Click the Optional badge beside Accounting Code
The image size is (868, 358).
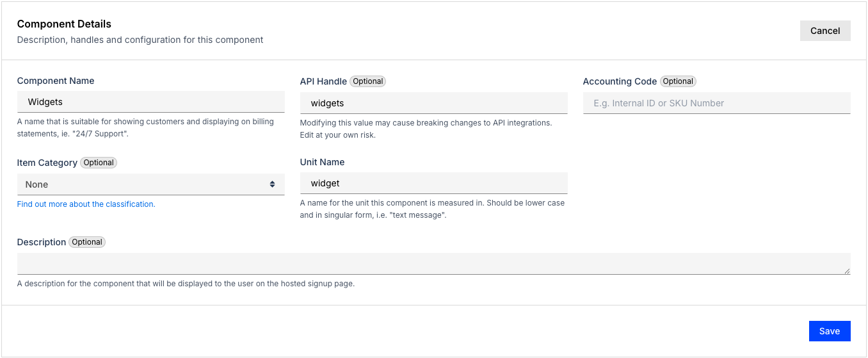[x=678, y=81]
